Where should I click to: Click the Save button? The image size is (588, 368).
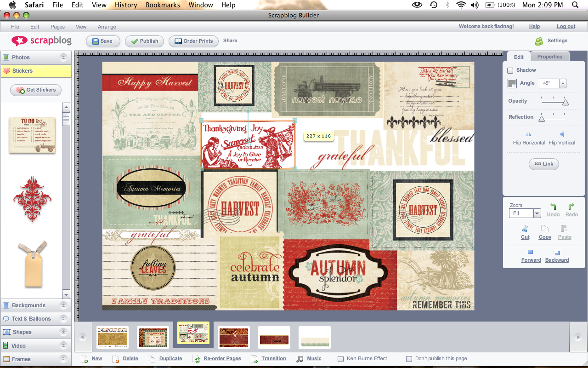coord(103,41)
